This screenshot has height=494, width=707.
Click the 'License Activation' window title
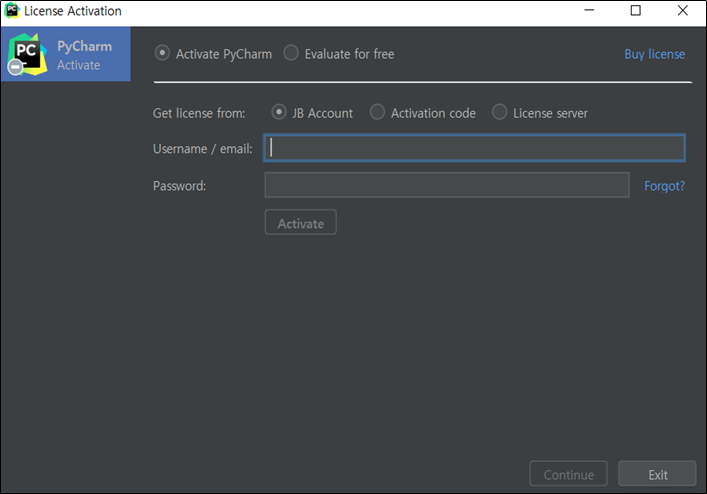(x=73, y=11)
